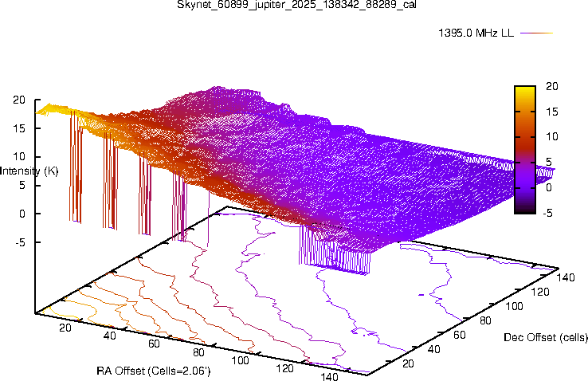Select color bar tick label -5

(547, 213)
